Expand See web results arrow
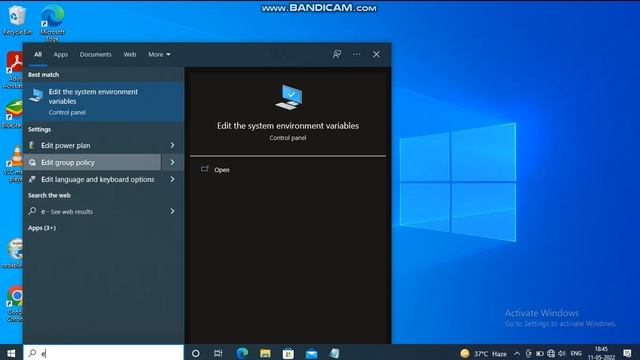 pos(172,211)
